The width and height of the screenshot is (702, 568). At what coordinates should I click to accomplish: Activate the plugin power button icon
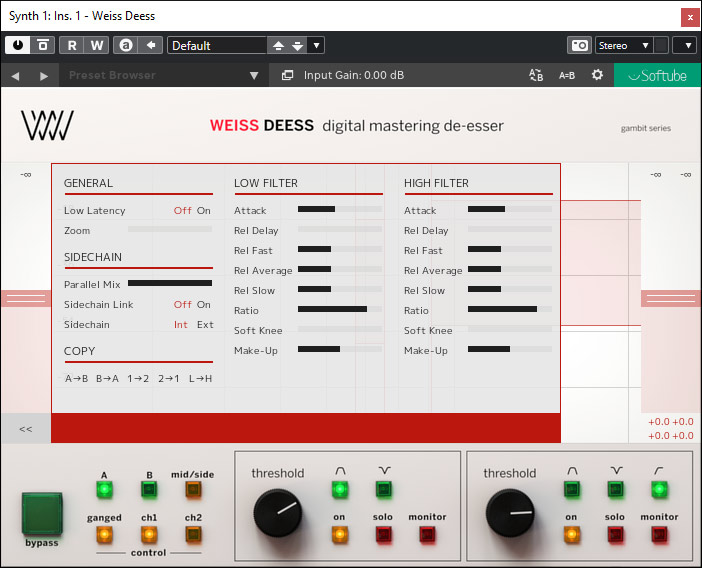(17, 45)
